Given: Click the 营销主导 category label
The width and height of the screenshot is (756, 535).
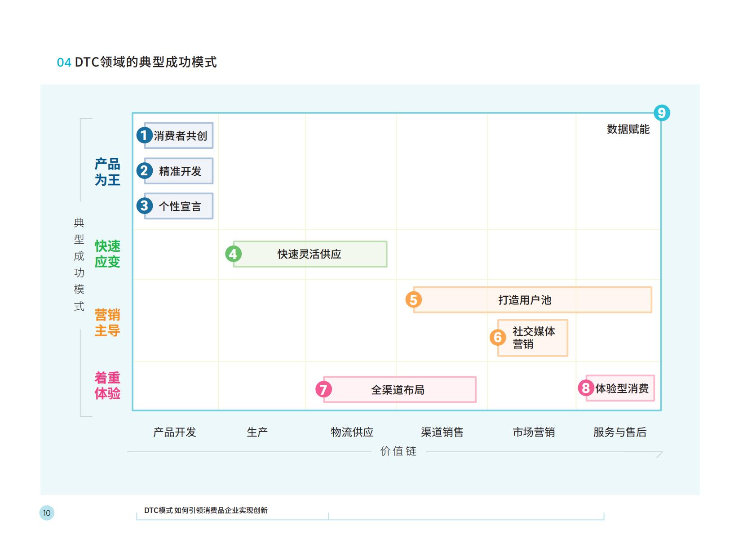Looking at the screenshot, I should pyautogui.click(x=107, y=323).
